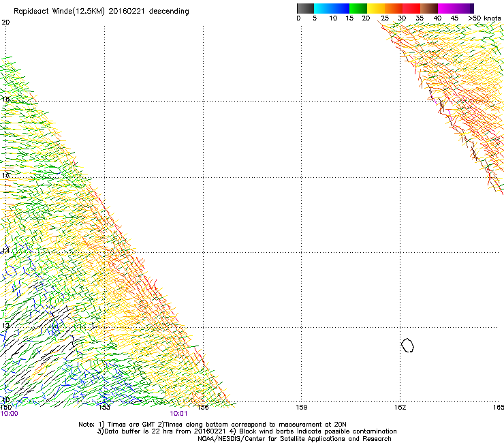Click the green 15-20 knots color segment
This screenshot has height=443, width=504.
coord(358,8)
